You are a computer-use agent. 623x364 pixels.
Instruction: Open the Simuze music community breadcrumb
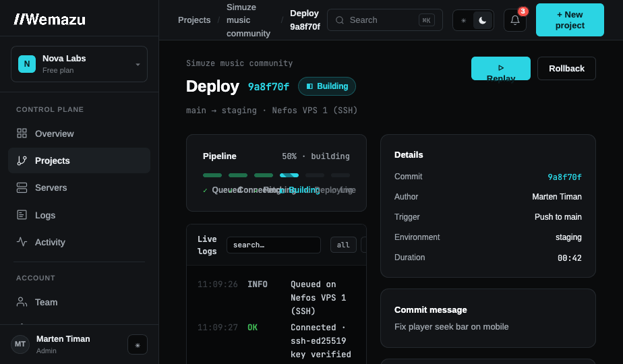248,20
